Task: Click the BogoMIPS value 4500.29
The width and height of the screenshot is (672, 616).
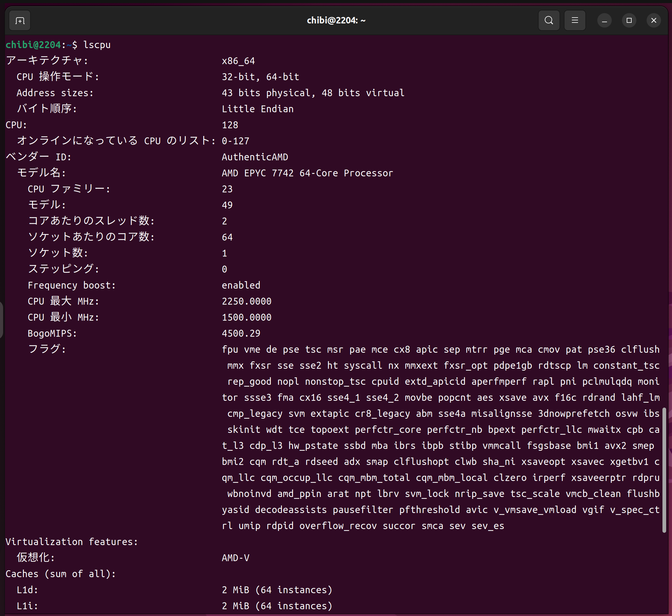Action: pos(241,333)
